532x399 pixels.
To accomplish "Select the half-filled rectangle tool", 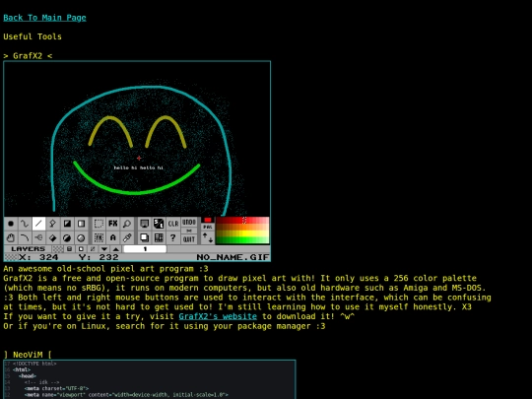I will point(67,224).
